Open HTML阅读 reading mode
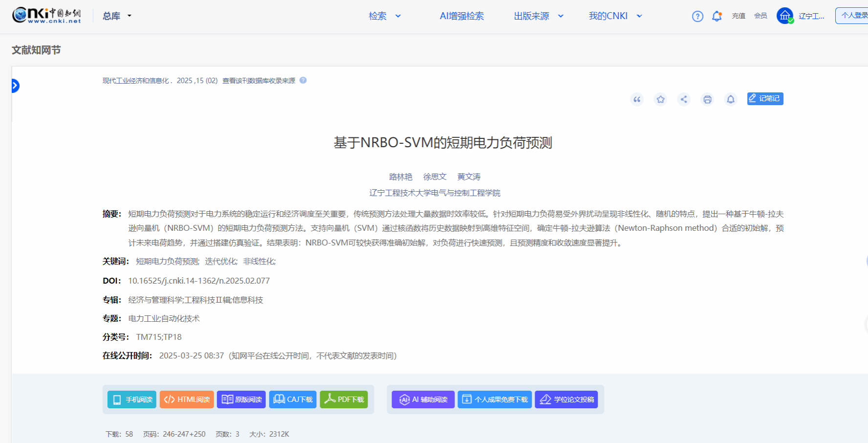 pos(187,399)
